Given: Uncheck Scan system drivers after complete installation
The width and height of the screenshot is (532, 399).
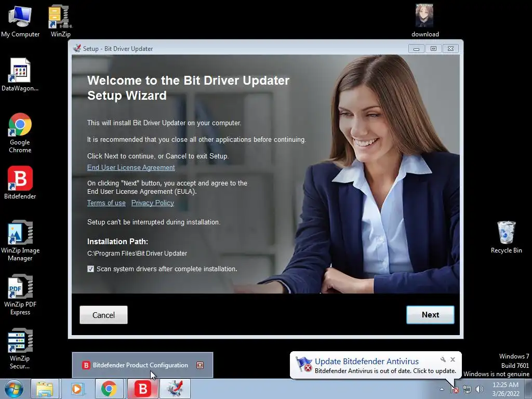Looking at the screenshot, I should [90, 269].
